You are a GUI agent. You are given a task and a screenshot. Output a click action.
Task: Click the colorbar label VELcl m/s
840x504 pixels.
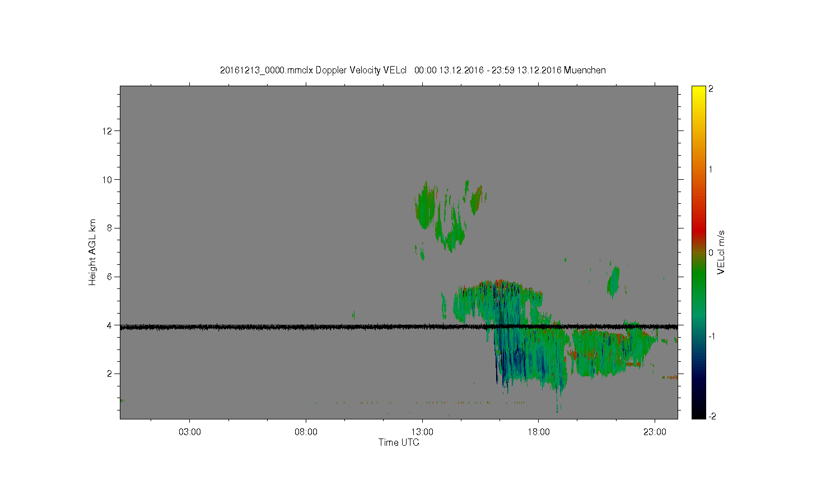[721, 252]
